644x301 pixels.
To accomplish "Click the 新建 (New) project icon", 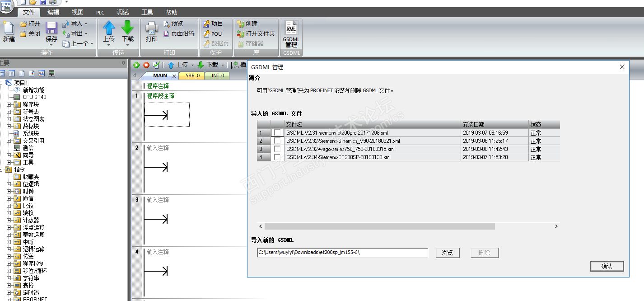I will pos(9,28).
